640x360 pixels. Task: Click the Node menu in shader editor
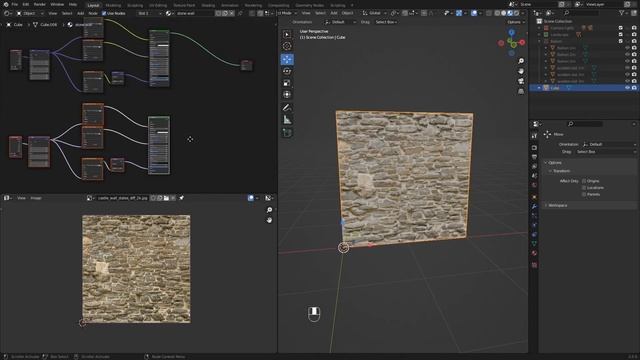tap(93, 13)
